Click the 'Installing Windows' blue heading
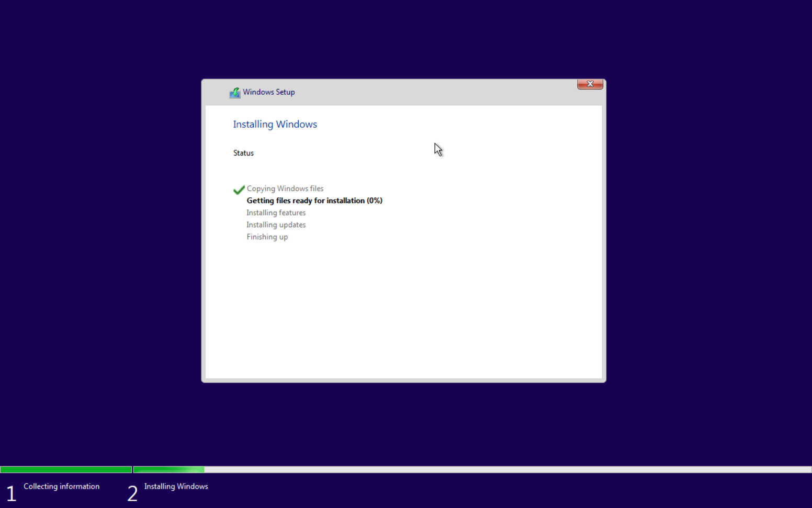 [x=275, y=124]
